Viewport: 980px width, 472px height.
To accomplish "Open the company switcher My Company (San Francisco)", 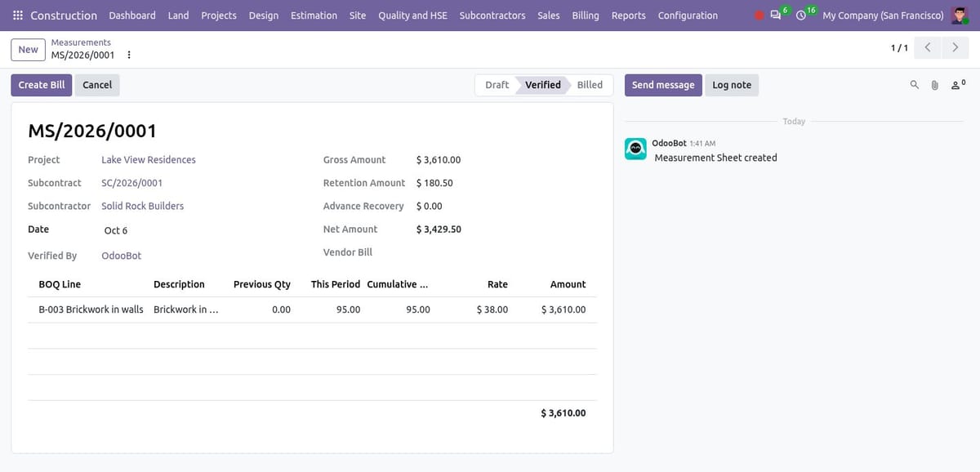I will [x=883, y=16].
